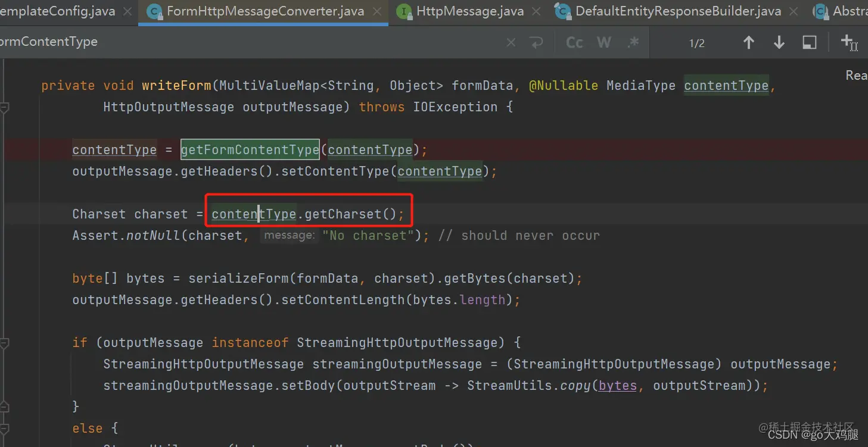Toggle Match Case (Cc) search option
The image size is (868, 447).
coord(574,43)
